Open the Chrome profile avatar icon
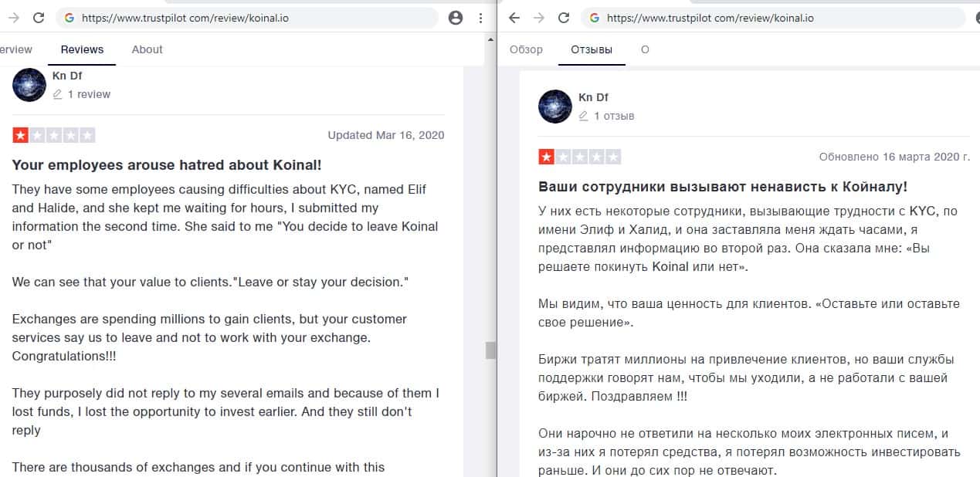The height and width of the screenshot is (477, 980). click(456, 18)
